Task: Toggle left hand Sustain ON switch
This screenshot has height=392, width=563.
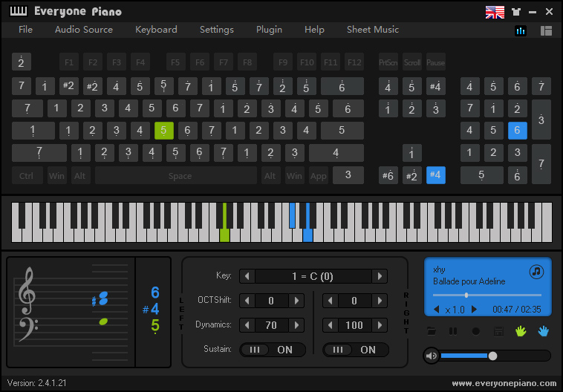Action: click(273, 350)
